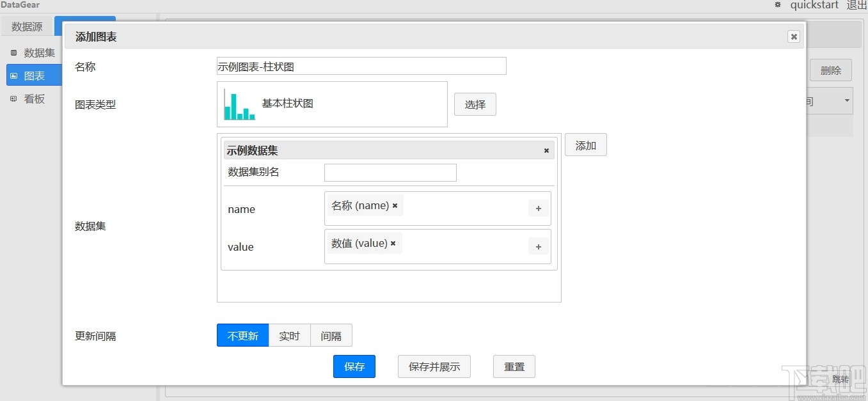This screenshot has width=868, height=401.
Task: Remove 示例数据集 using its × icon
Action: 546,150
